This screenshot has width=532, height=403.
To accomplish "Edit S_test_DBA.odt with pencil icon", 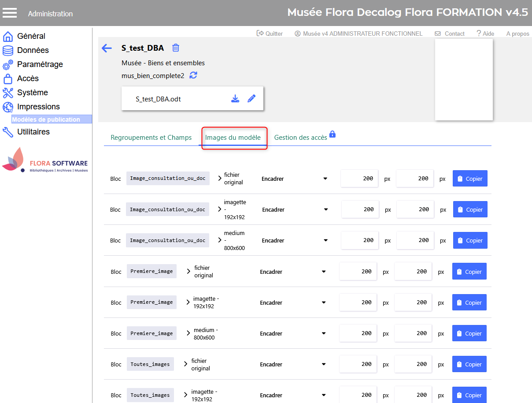I will click(251, 99).
